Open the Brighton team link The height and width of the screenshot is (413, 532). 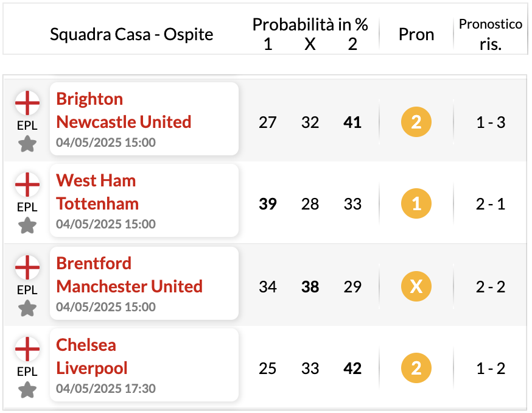[89, 99]
